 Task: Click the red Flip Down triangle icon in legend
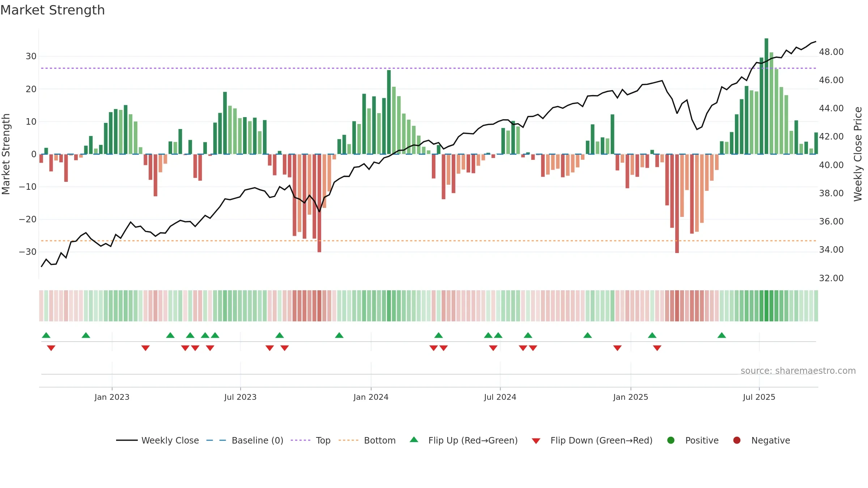pos(536,441)
